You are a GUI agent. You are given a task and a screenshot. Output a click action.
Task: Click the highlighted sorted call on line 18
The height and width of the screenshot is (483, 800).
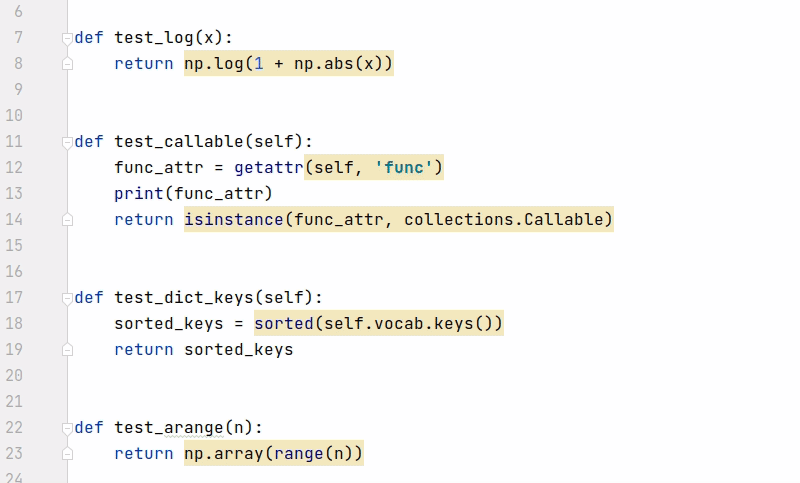tap(379, 324)
